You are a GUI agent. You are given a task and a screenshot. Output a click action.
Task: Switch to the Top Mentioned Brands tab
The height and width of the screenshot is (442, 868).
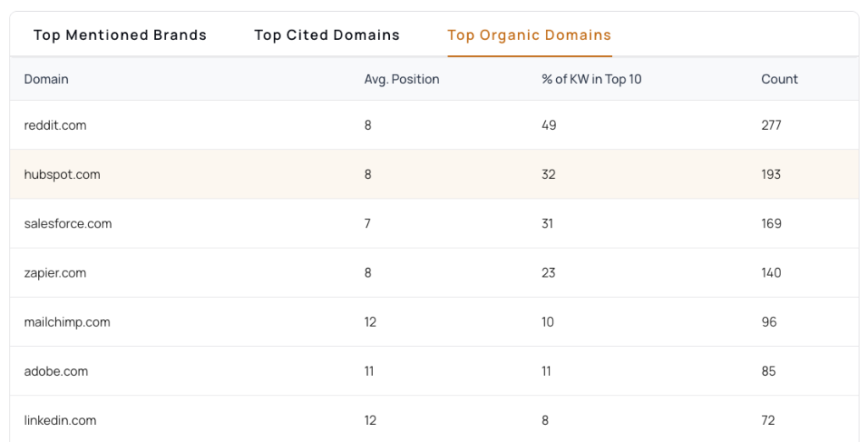[120, 36]
